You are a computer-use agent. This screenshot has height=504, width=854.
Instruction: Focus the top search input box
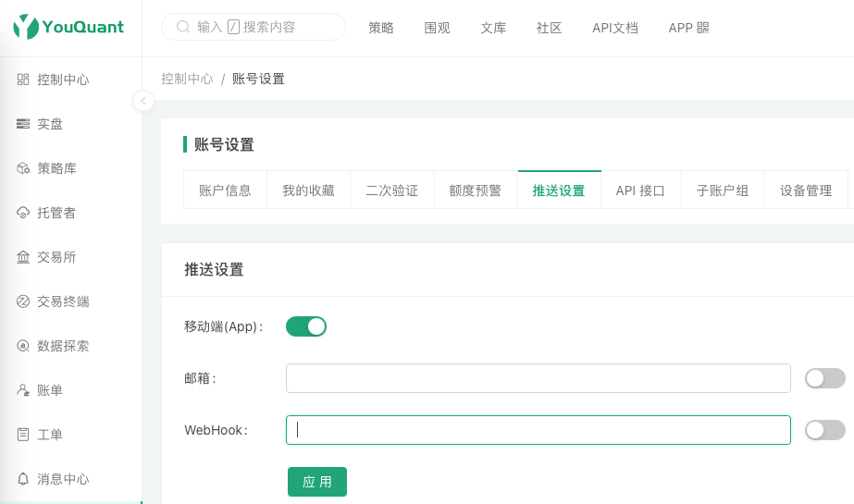pyautogui.click(x=254, y=27)
